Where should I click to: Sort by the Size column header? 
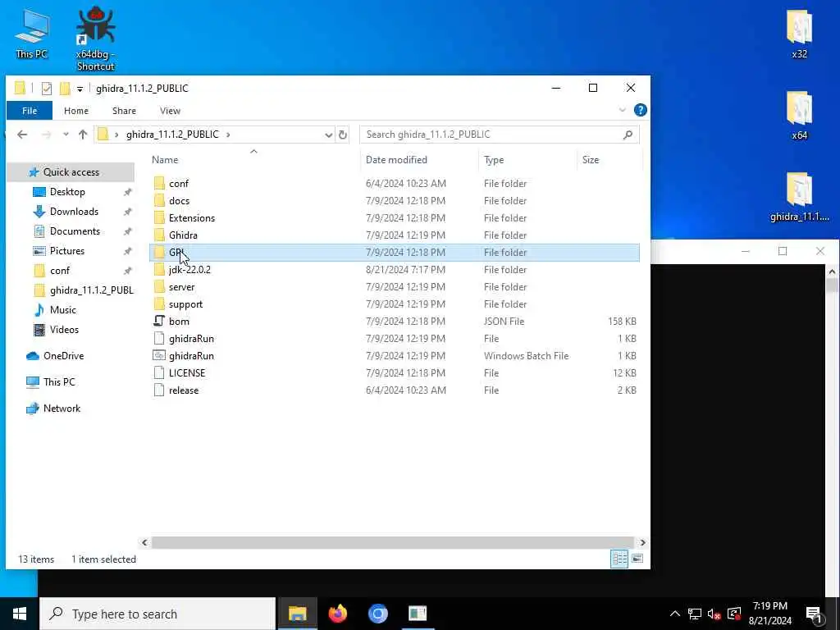click(591, 160)
